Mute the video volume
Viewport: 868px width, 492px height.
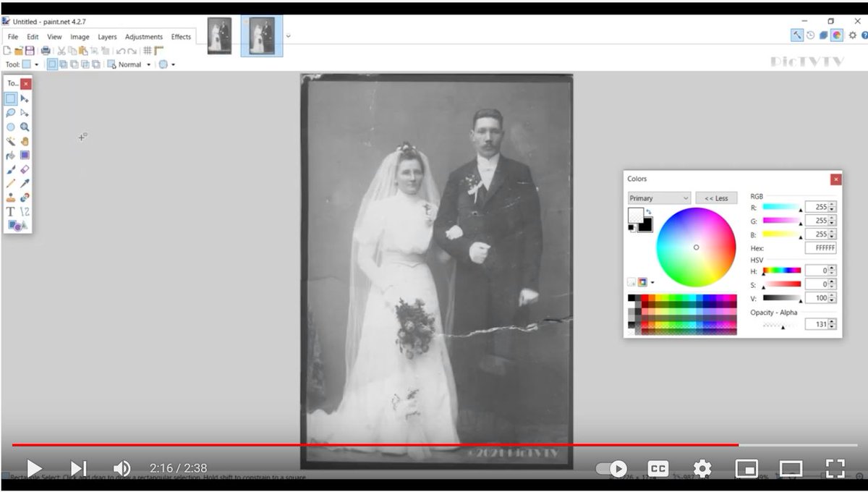(122, 468)
